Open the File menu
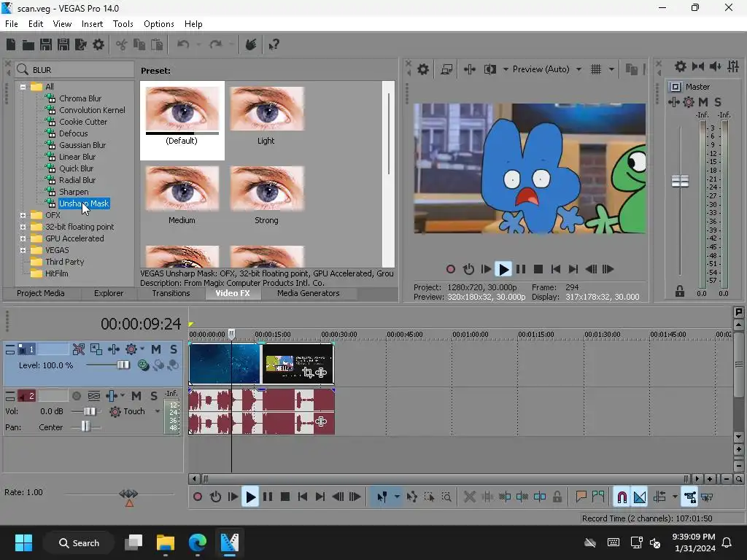Viewport: 747px width, 560px height. pyautogui.click(x=12, y=24)
